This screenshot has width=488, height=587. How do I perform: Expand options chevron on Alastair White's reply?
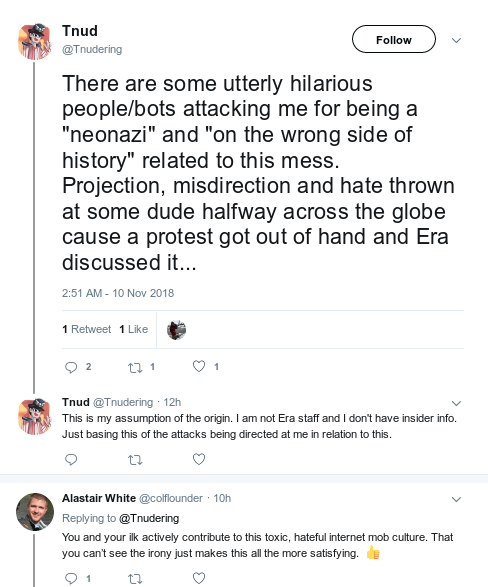coord(456,499)
